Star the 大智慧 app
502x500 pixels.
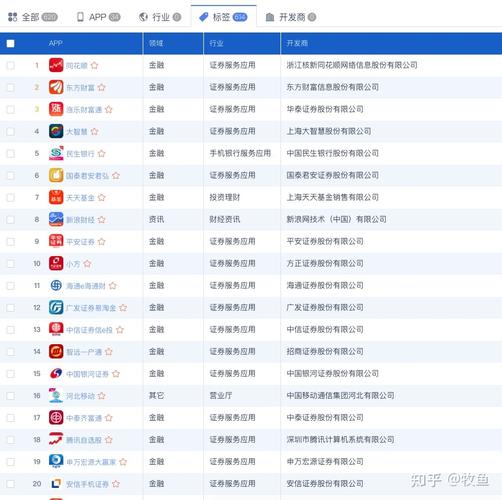[94, 131]
